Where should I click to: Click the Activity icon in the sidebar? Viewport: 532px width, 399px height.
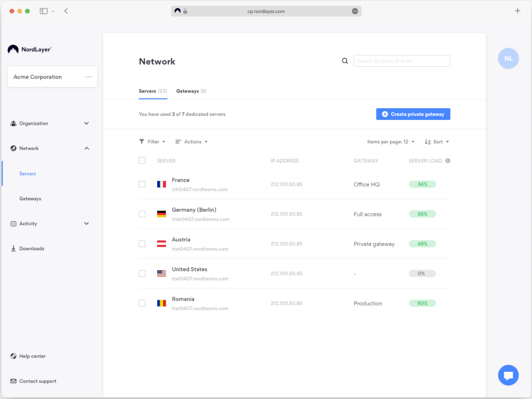point(13,223)
